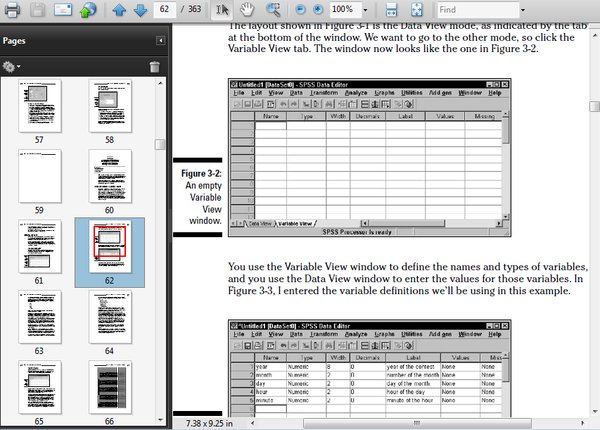Select page 60 thumbnail
The image size is (600, 430).
click(110, 176)
